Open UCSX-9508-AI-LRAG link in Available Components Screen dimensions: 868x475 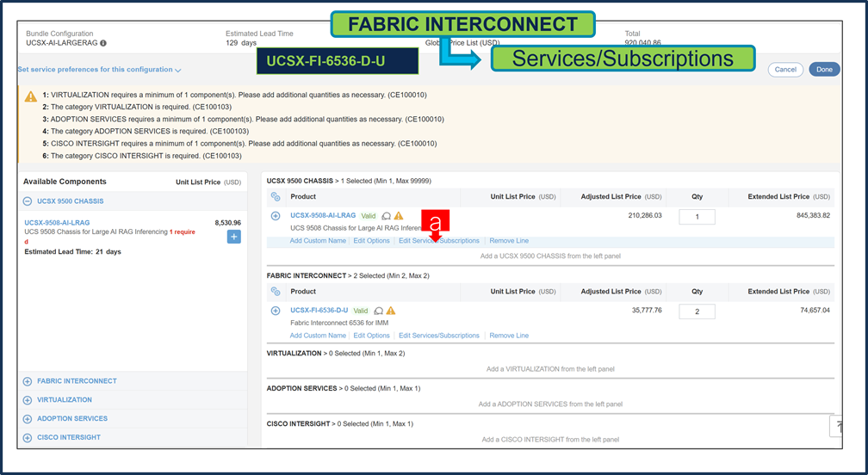(57, 223)
